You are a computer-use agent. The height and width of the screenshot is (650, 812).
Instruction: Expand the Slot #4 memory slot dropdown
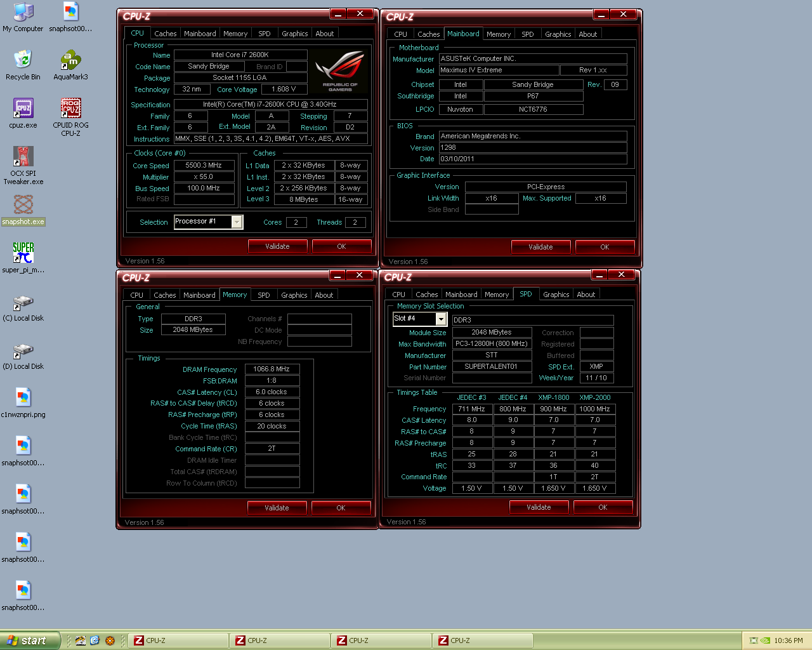click(x=441, y=319)
